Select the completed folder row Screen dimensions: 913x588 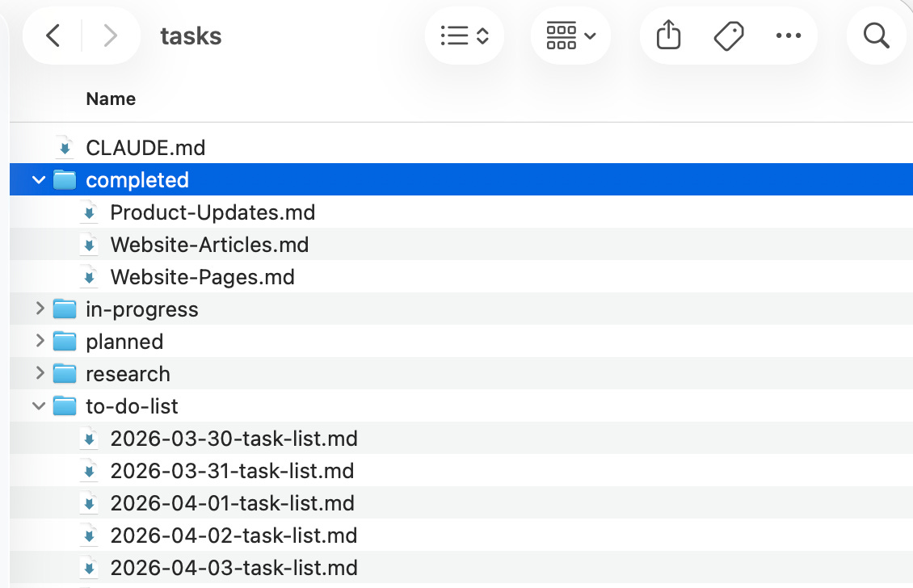(461, 180)
